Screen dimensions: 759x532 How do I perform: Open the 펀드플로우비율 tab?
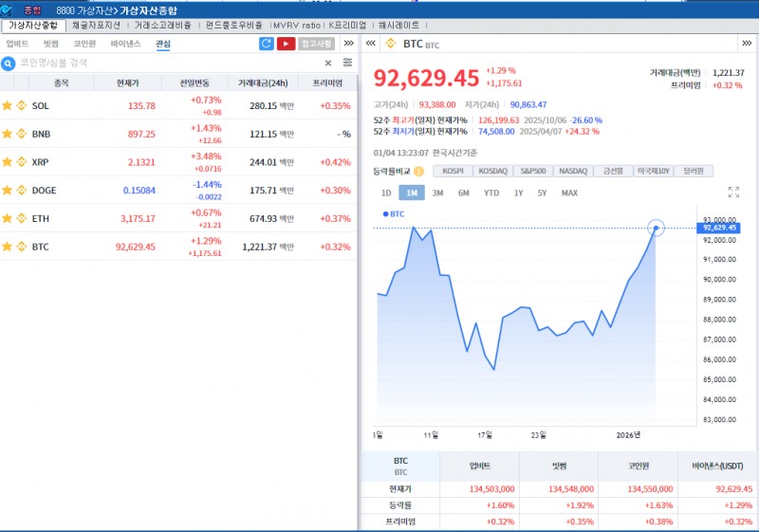233,26
